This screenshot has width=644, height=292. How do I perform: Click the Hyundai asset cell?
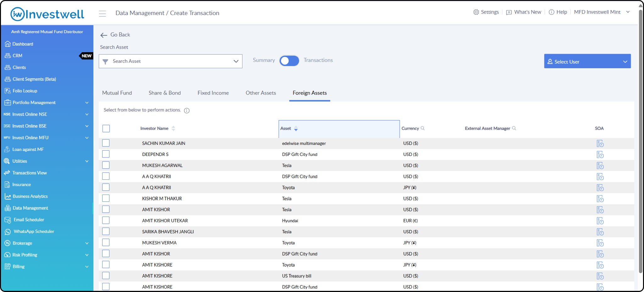(x=290, y=221)
